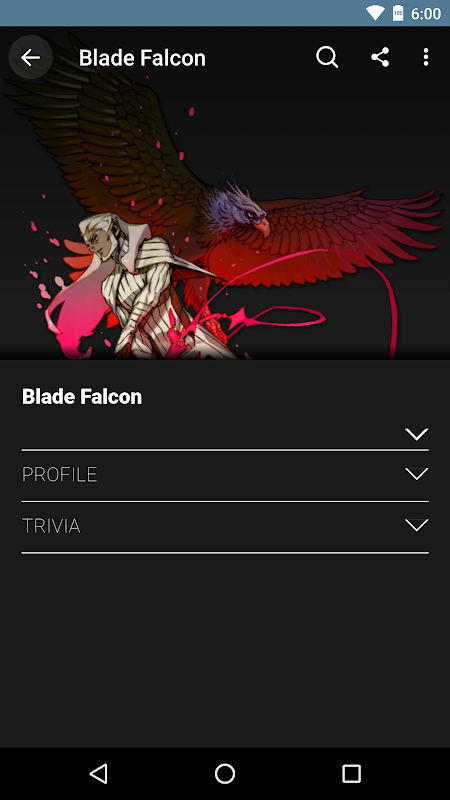Viewport: 450px width, 800px height.
Task: Open the TRIVIA section label
Action: 51,526
